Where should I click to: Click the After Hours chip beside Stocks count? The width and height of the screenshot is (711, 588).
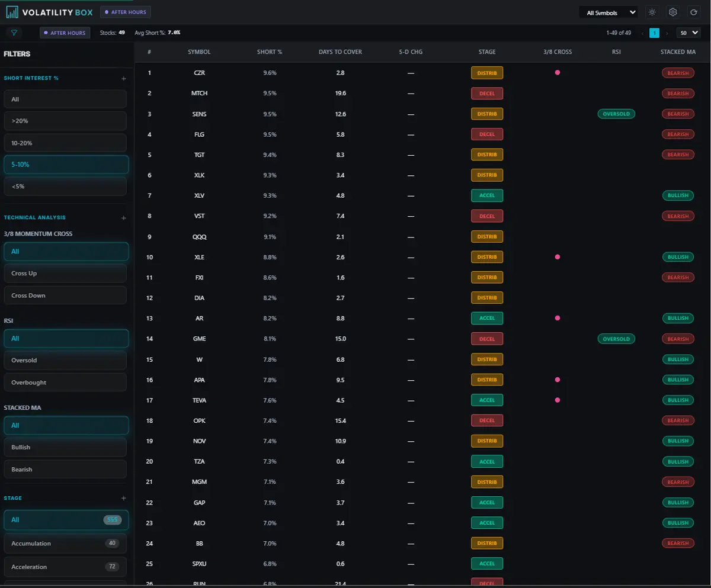65,33
